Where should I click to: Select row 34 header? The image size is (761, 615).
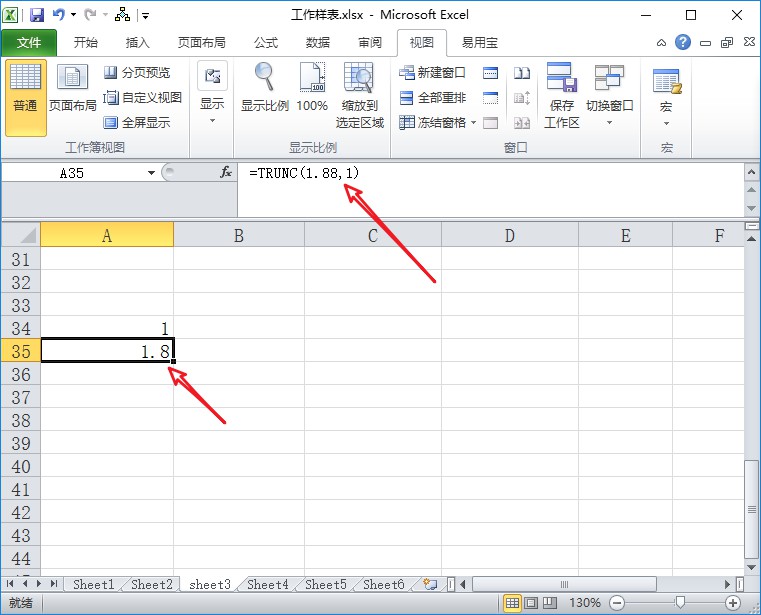coord(21,328)
